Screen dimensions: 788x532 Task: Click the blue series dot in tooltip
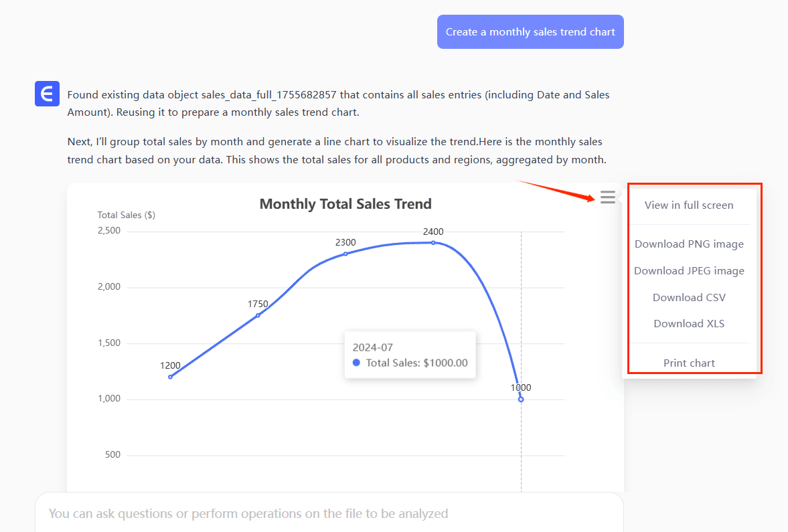click(x=356, y=363)
